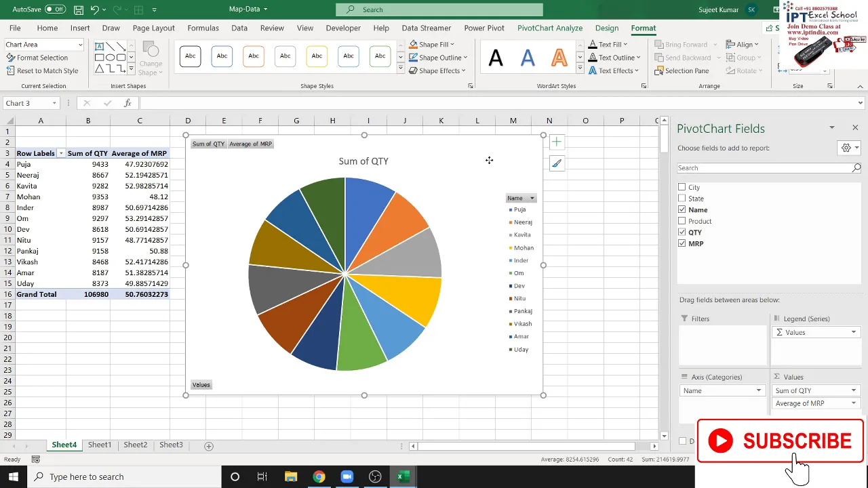Screen dimensions: 868x488
Task: Select blue WordArt style A
Action: click(528, 58)
